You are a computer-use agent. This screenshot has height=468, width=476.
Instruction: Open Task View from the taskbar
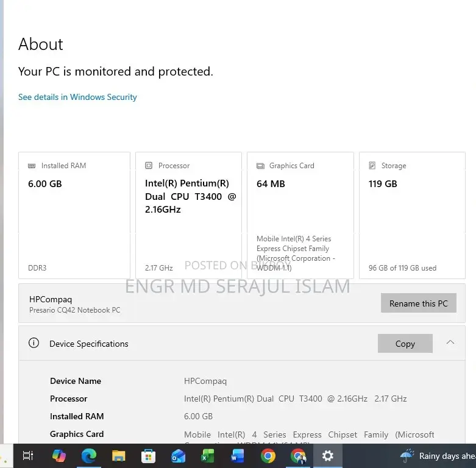(x=28, y=456)
